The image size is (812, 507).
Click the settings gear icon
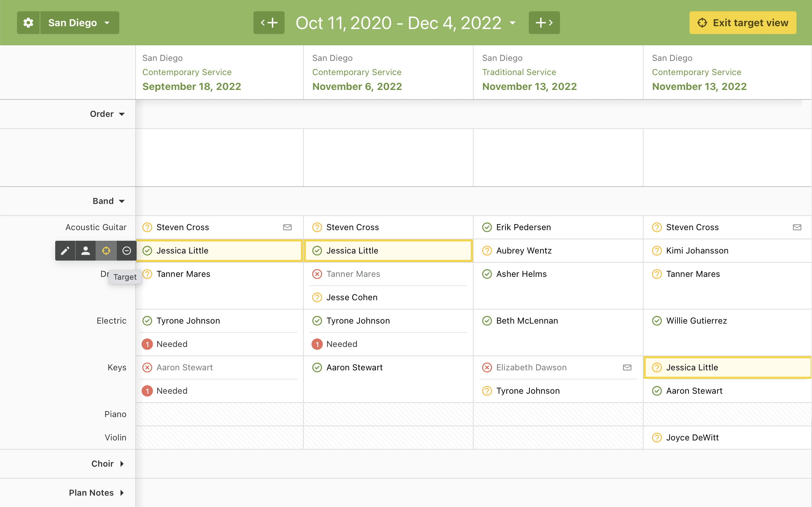(x=28, y=23)
